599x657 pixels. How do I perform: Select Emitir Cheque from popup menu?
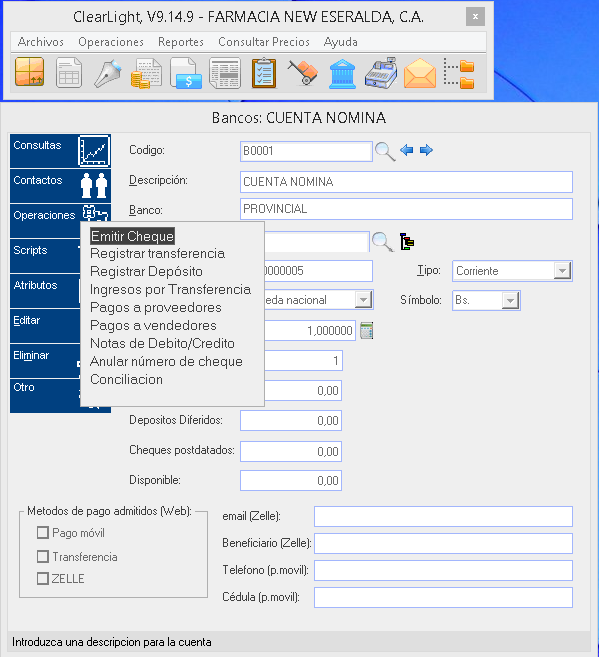pyautogui.click(x=132, y=236)
